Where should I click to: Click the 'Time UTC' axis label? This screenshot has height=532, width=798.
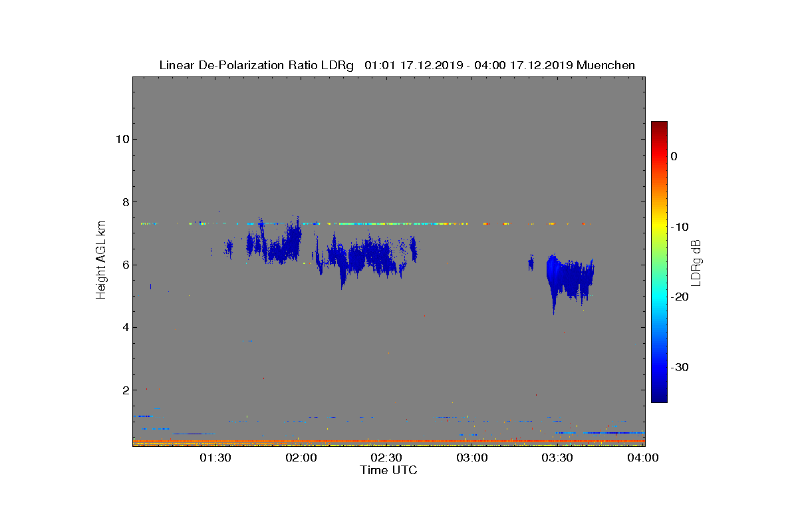pyautogui.click(x=388, y=470)
